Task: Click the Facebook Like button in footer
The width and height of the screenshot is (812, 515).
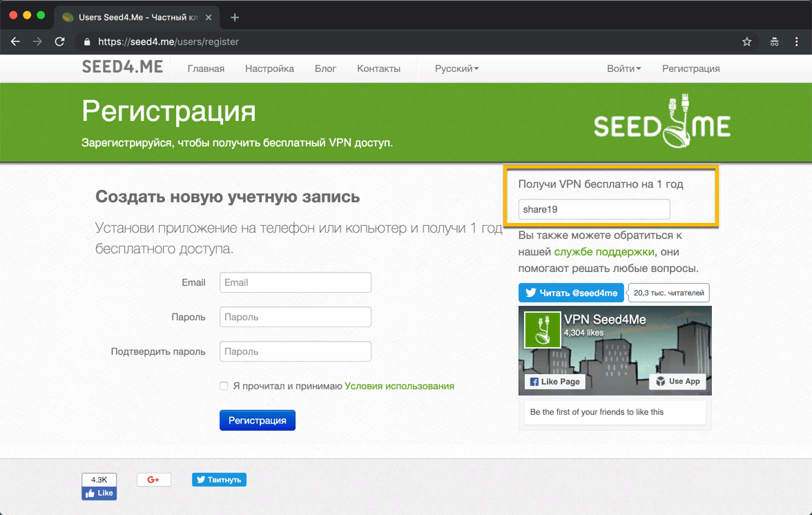Action: click(99, 494)
